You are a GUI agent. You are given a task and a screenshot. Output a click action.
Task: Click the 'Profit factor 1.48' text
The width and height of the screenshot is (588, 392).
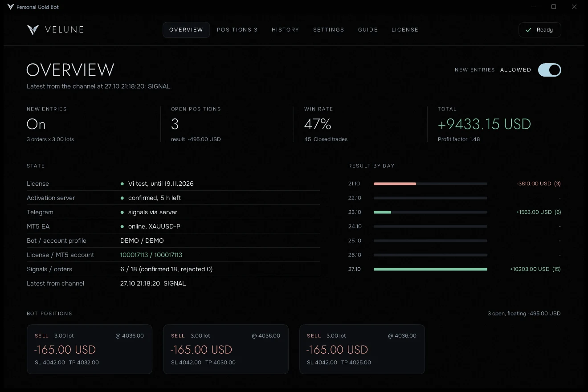coord(459,139)
